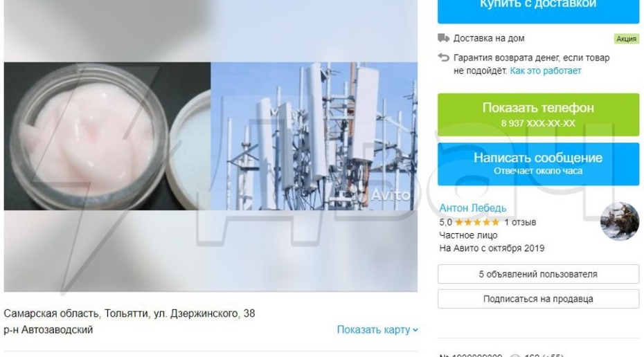The image size is (644, 357).
Task: Open the seller's round avatar picture
Action: pyautogui.click(x=619, y=221)
